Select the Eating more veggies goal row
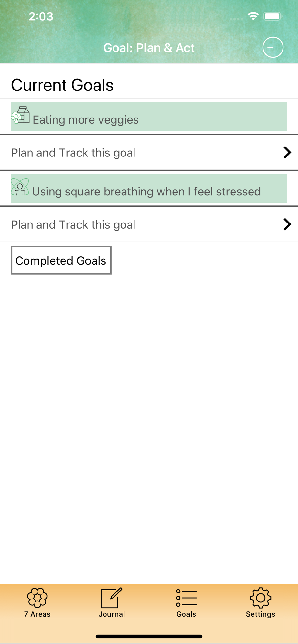This screenshot has width=298, height=644. point(149,116)
